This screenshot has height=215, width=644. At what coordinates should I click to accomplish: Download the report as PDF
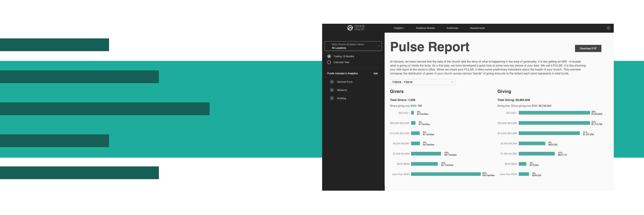pyautogui.click(x=588, y=48)
